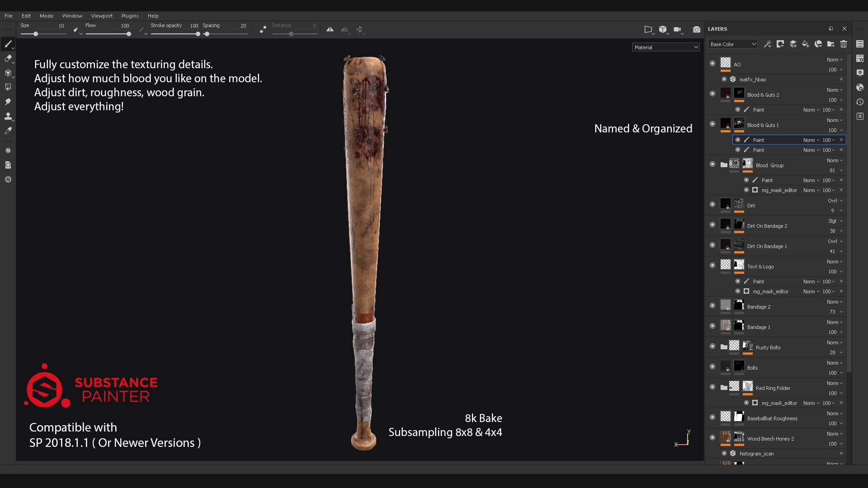
Task: Remove histogram_scan filter from Wood Beech layer
Action: point(841,453)
